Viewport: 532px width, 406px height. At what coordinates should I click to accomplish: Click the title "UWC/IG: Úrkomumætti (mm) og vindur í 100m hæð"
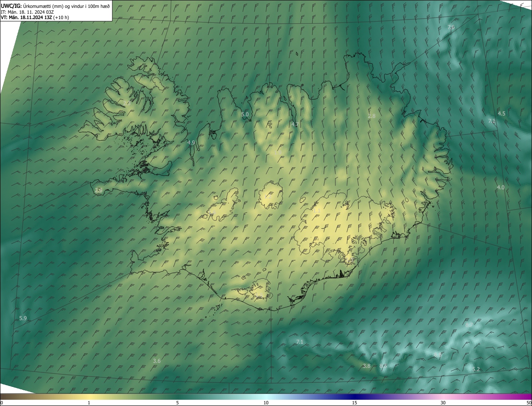pos(55,5)
